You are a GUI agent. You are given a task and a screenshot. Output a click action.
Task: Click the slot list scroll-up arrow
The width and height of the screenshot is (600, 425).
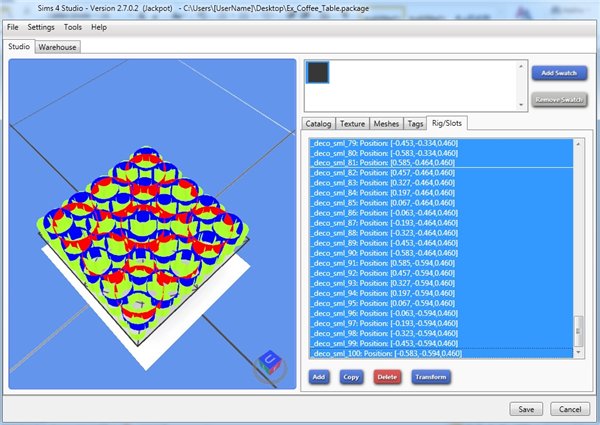580,143
